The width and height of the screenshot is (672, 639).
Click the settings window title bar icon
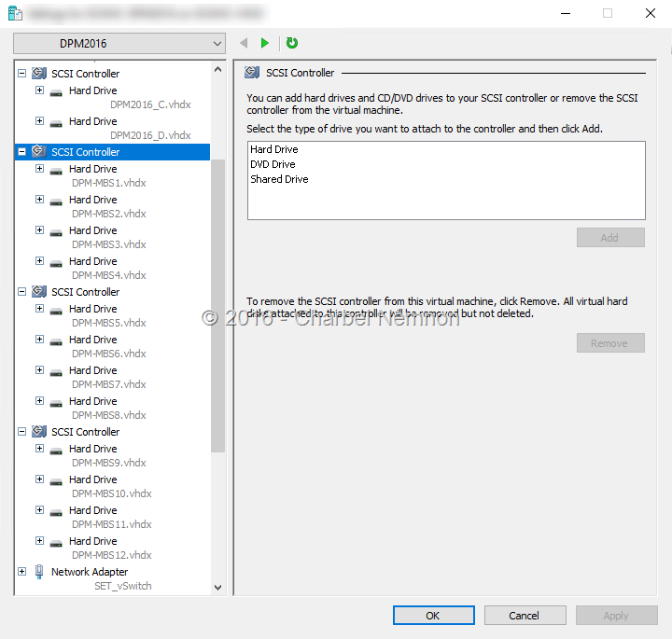click(x=15, y=13)
